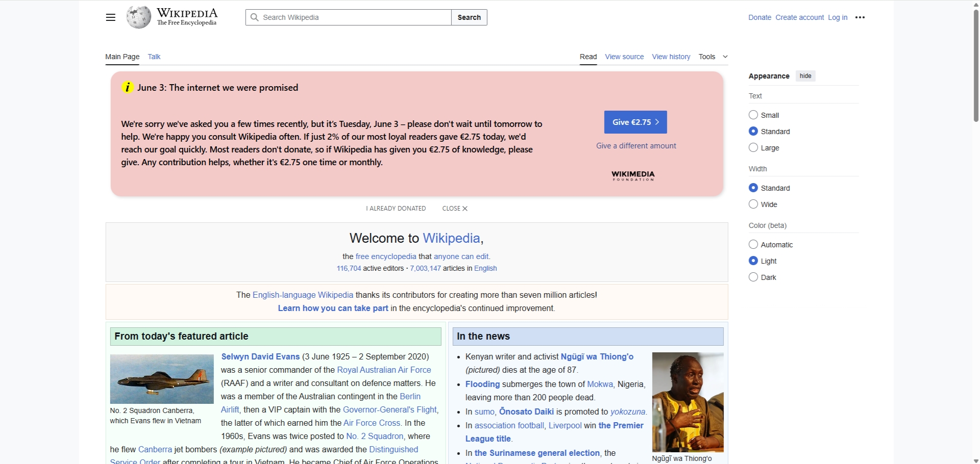Open Ōnosato Daiki link
The width and height of the screenshot is (980, 464).
pos(526,411)
